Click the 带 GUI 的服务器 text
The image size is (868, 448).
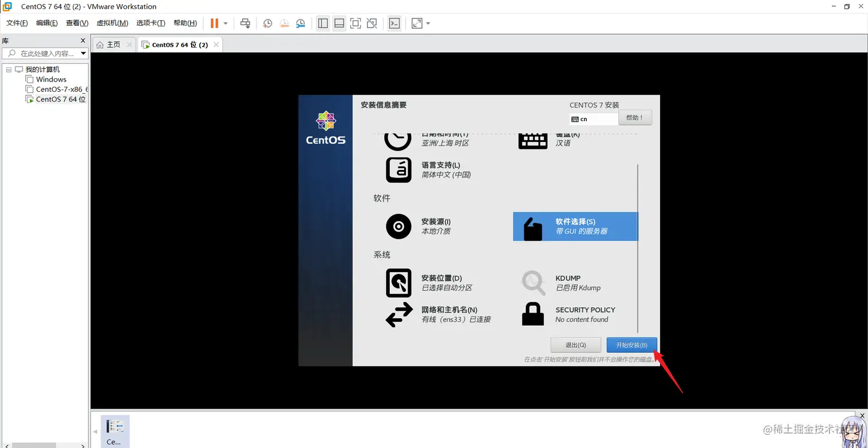tap(581, 231)
